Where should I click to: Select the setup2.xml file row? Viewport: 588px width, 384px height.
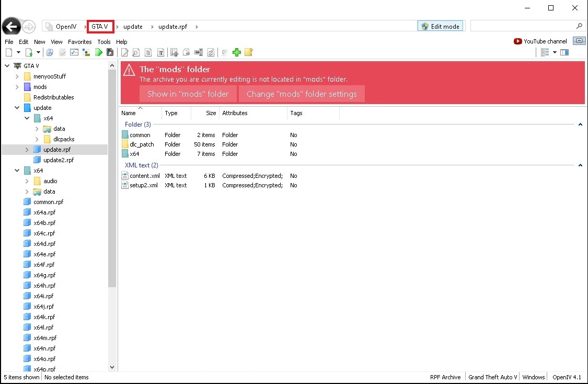pyautogui.click(x=210, y=185)
